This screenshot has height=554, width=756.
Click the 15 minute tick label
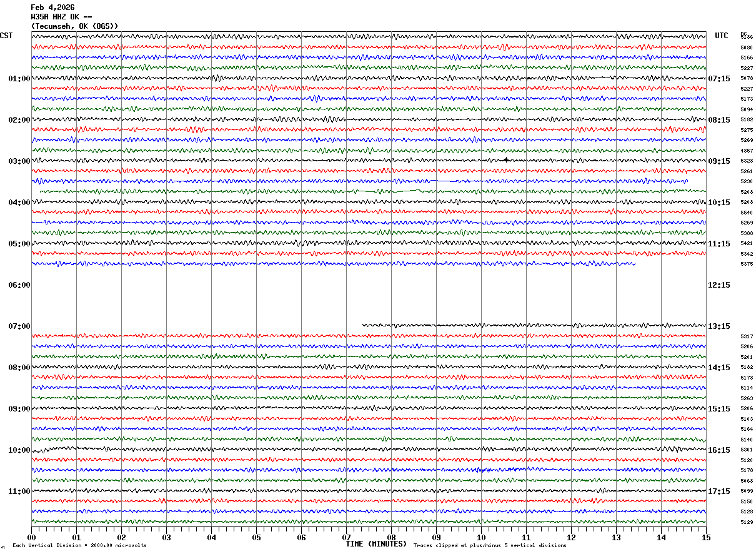[706, 537]
